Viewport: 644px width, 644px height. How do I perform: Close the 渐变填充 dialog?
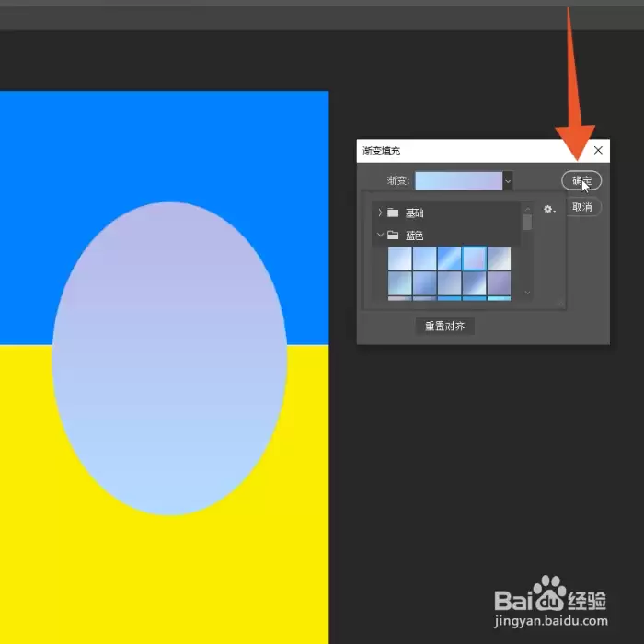(x=598, y=150)
